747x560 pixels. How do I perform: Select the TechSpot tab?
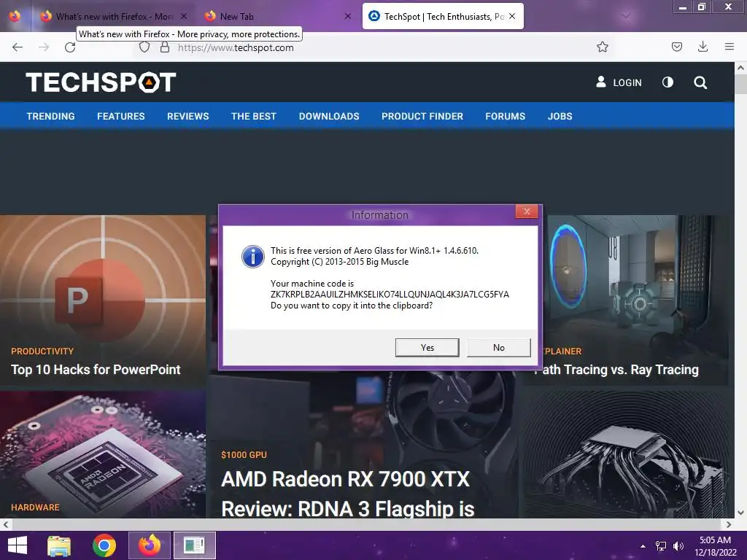point(443,16)
